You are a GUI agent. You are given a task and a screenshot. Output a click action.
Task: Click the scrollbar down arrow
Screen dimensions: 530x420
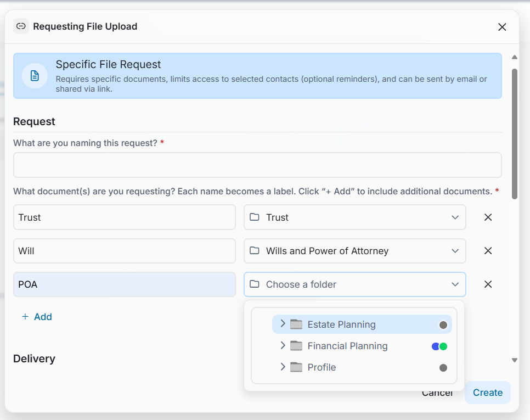click(x=515, y=360)
